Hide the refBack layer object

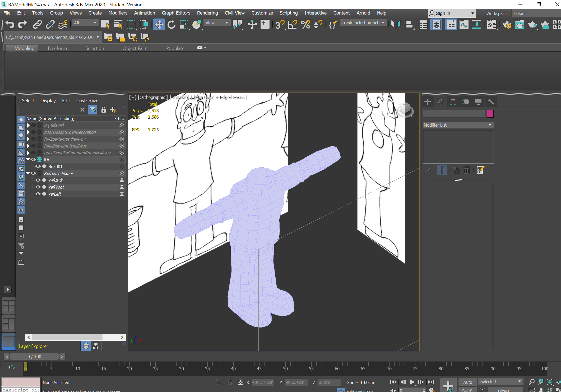click(38, 180)
